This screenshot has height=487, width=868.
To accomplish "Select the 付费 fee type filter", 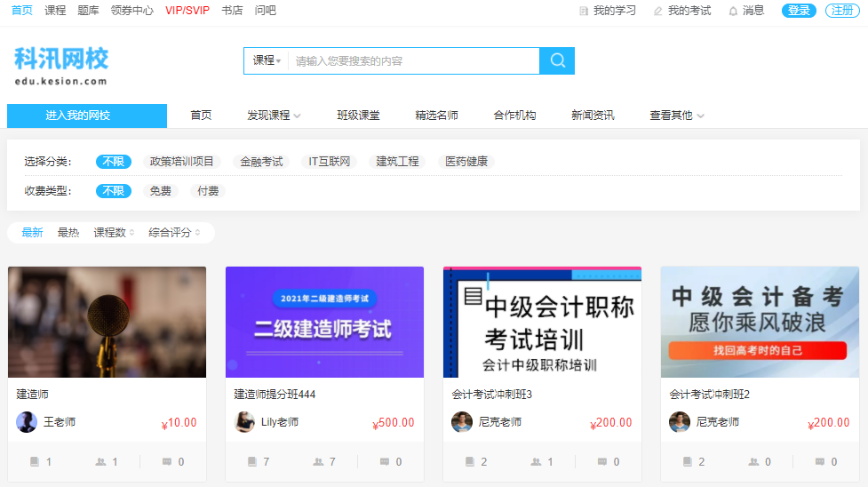I will [208, 191].
